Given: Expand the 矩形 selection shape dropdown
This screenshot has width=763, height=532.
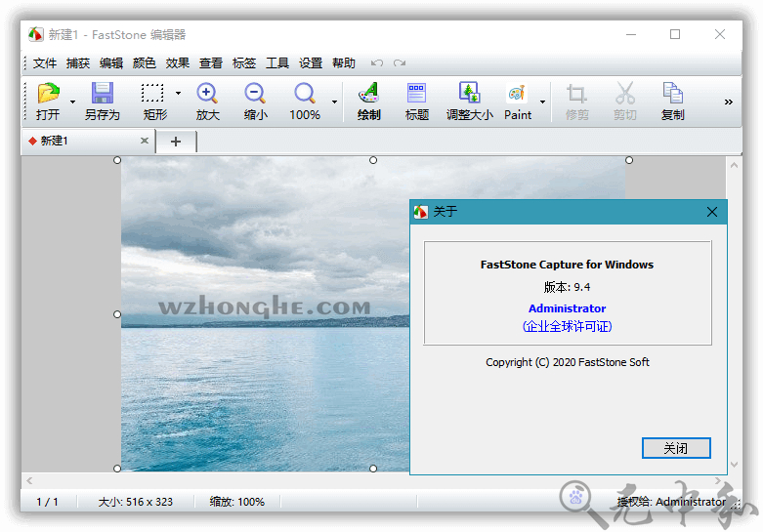Looking at the screenshot, I should (x=179, y=93).
